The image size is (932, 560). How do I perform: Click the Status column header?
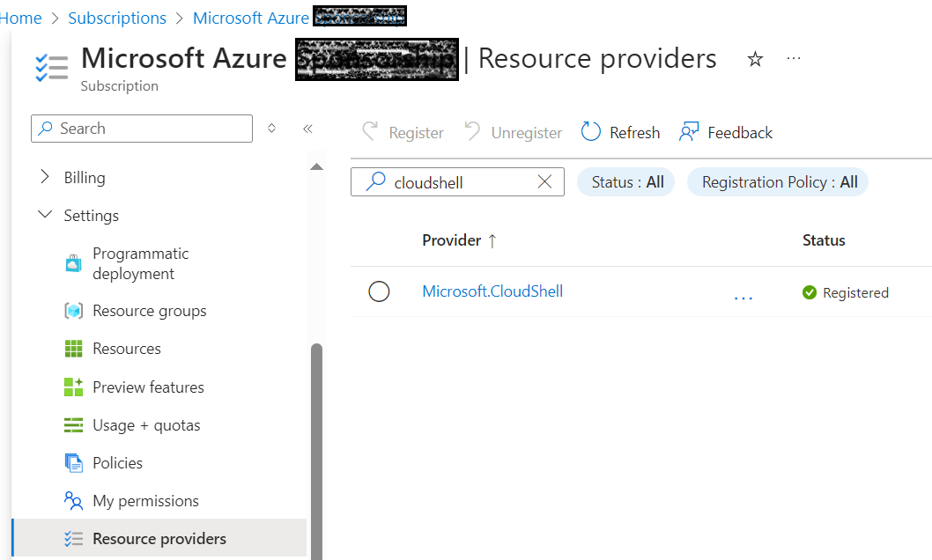click(824, 239)
